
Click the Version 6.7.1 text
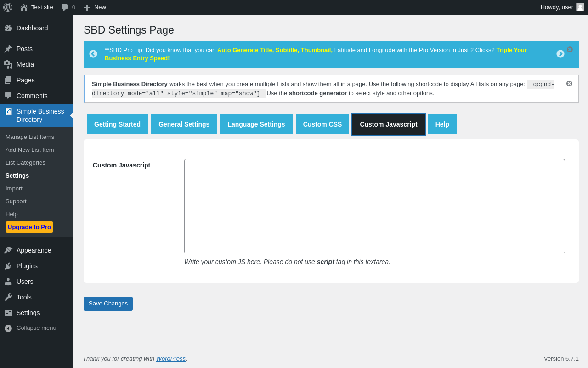coord(561,359)
